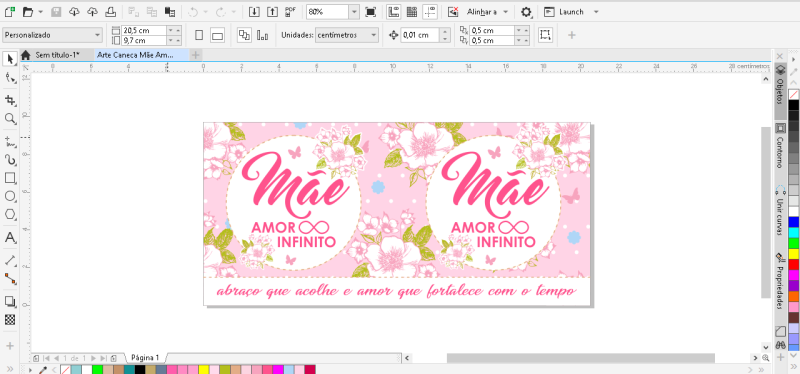This screenshot has height=374, width=800.
Task: Toggle Treat as filled option
Action: pos(545,35)
